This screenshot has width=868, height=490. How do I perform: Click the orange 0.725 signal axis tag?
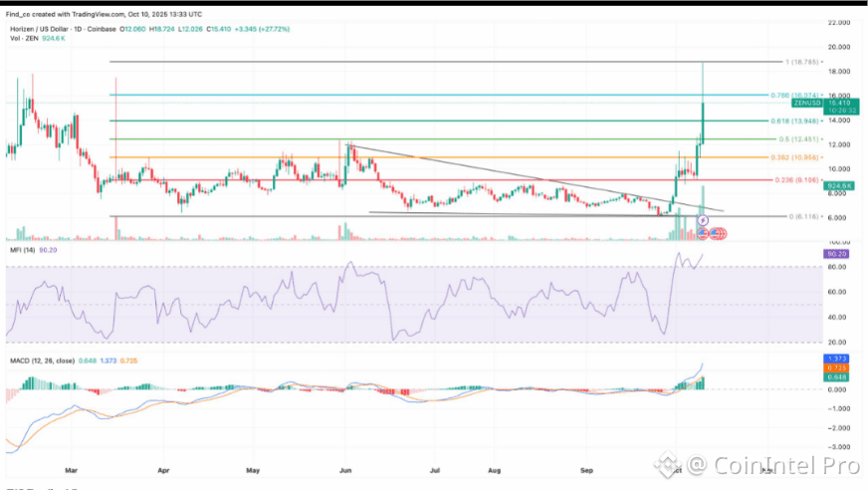point(836,367)
